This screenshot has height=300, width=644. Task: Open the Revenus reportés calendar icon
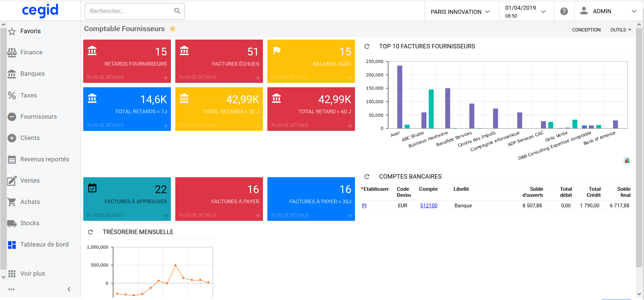click(12, 159)
